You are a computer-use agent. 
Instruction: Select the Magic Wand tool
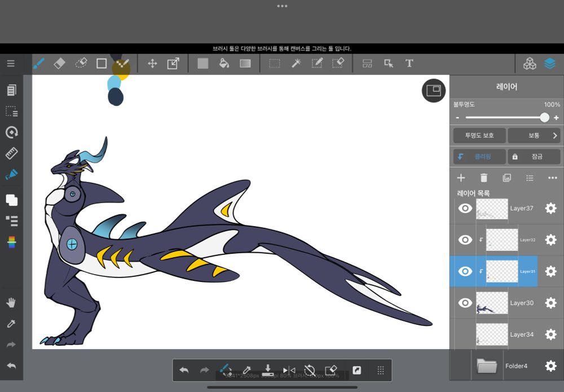point(296,64)
